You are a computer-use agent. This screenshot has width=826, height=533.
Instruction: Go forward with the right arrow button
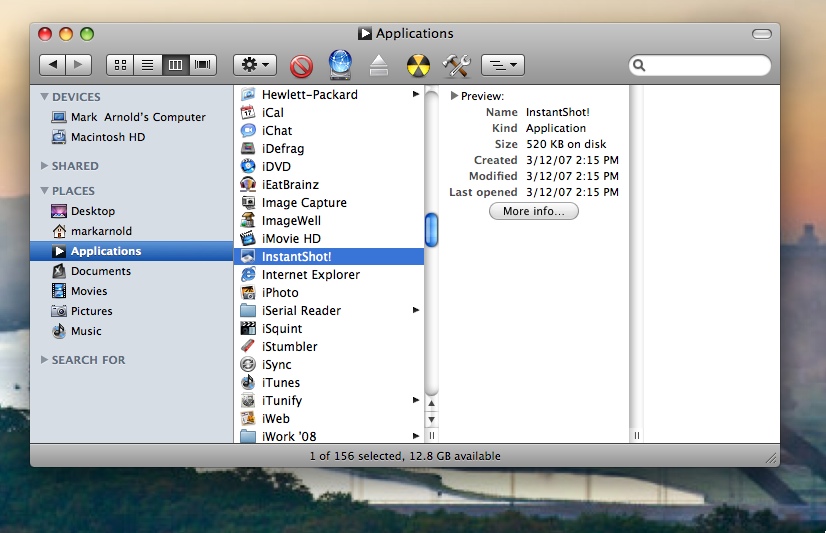click(x=78, y=65)
